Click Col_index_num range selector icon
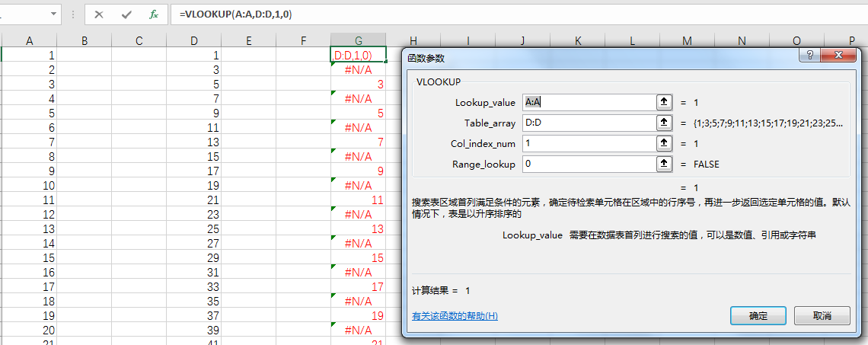This screenshot has width=868, height=345. (x=664, y=143)
